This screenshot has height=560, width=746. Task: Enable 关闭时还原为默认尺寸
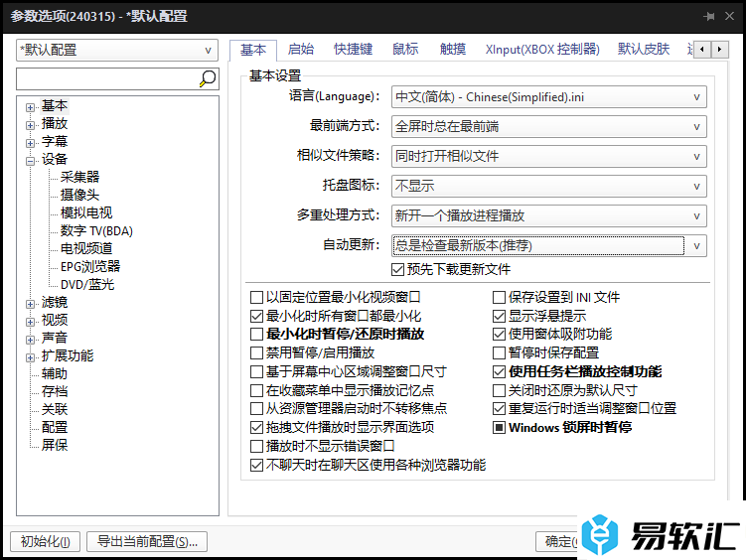point(499,391)
